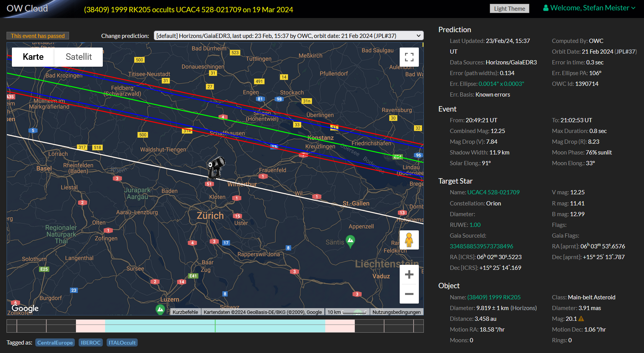Click the Säntis green mountain marker

350,241
